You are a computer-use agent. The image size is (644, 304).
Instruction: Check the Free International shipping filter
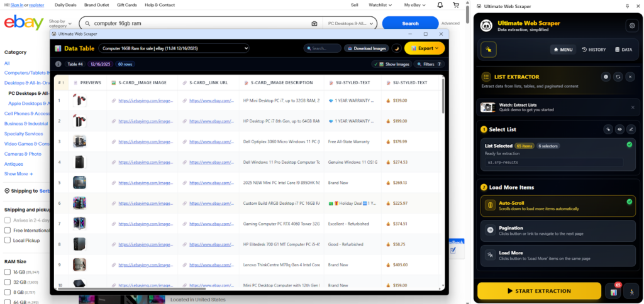point(7,230)
